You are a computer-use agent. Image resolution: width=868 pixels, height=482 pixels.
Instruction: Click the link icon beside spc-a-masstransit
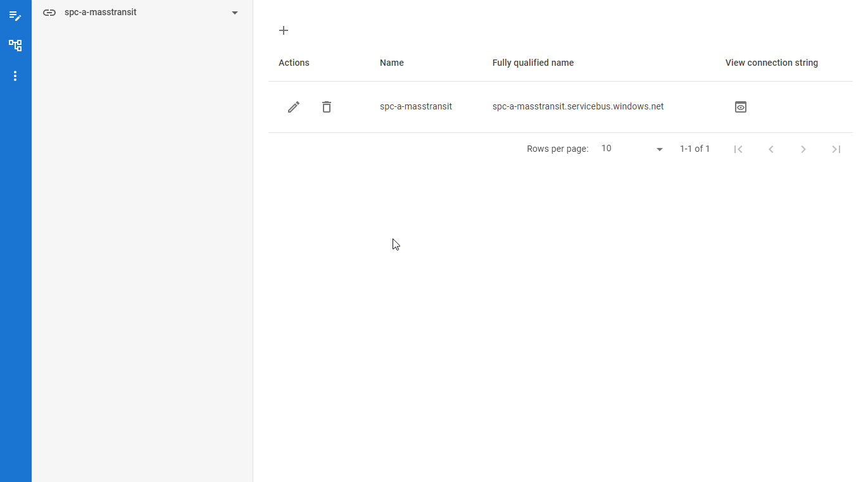49,12
